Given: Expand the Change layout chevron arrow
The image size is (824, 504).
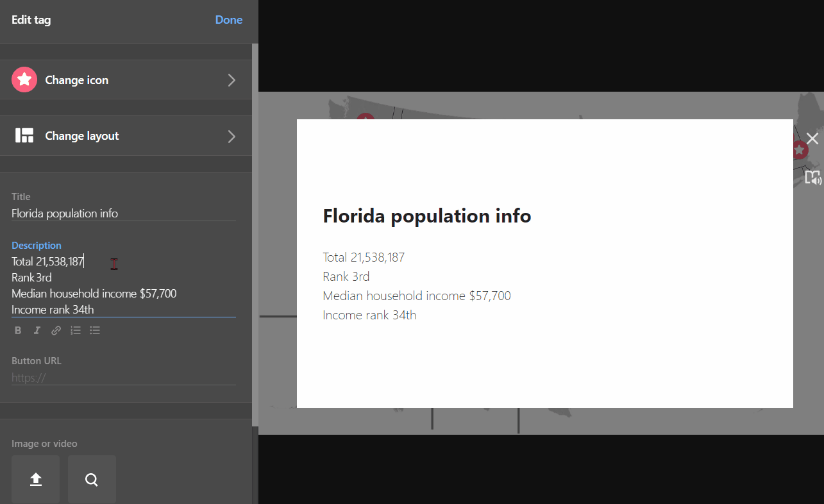Looking at the screenshot, I should (231, 136).
